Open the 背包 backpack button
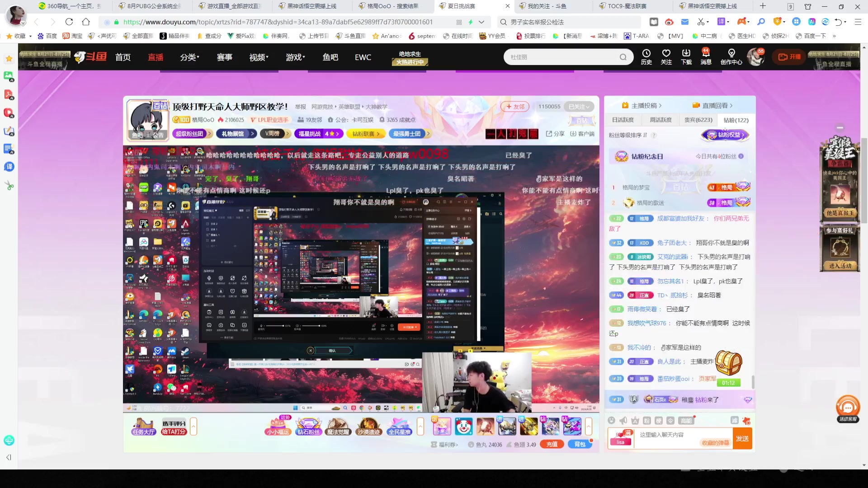 tap(580, 444)
